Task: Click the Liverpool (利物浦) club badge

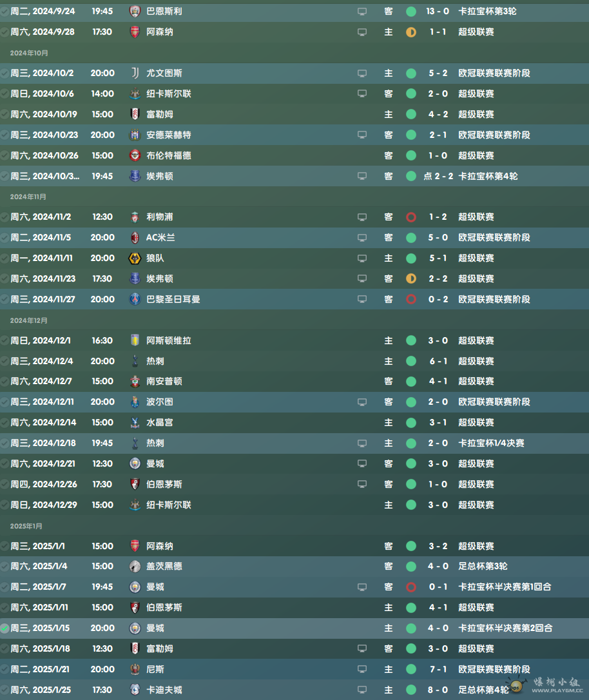Action: tap(135, 217)
